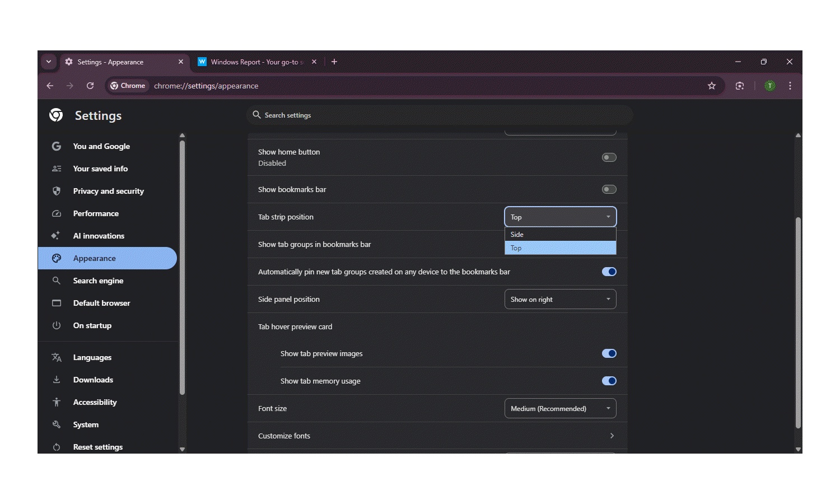The width and height of the screenshot is (840, 504).
Task: Click the reload page icon
Action: click(x=90, y=86)
